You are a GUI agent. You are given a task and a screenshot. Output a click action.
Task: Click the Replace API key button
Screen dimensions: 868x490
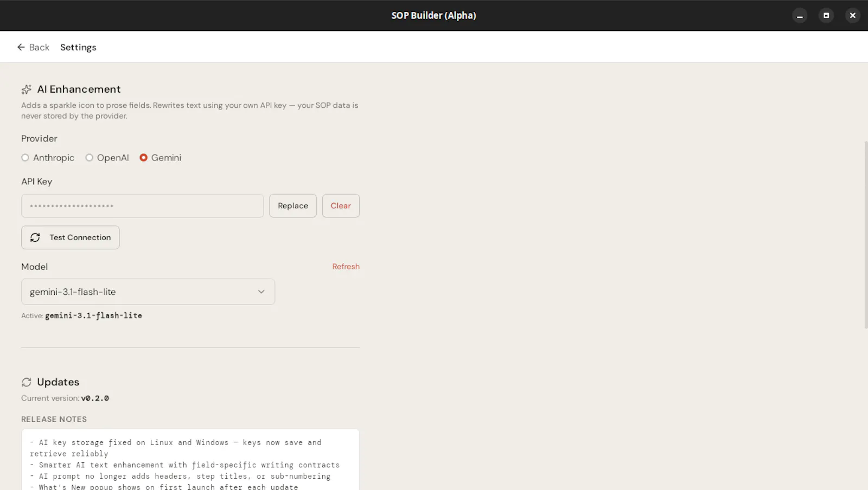293,206
